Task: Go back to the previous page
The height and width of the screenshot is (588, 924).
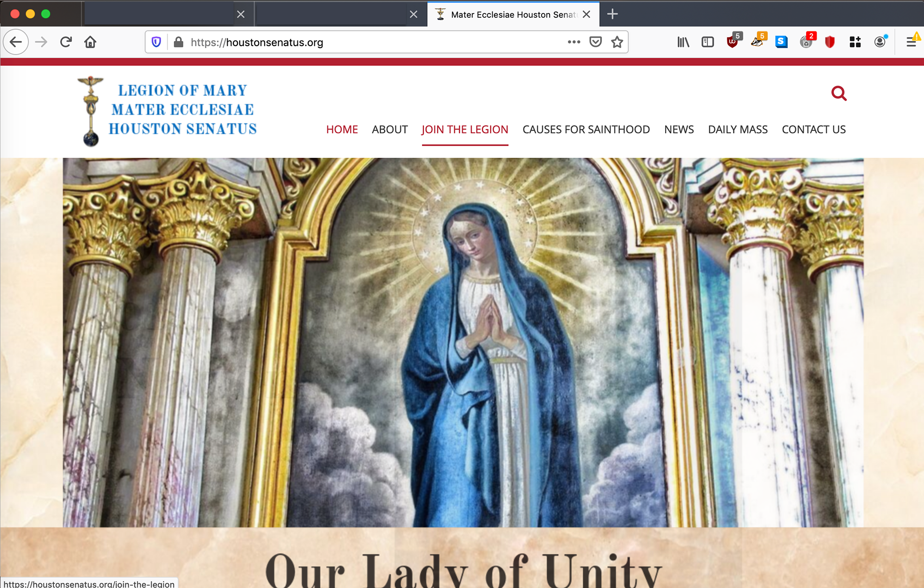Action: click(x=16, y=42)
